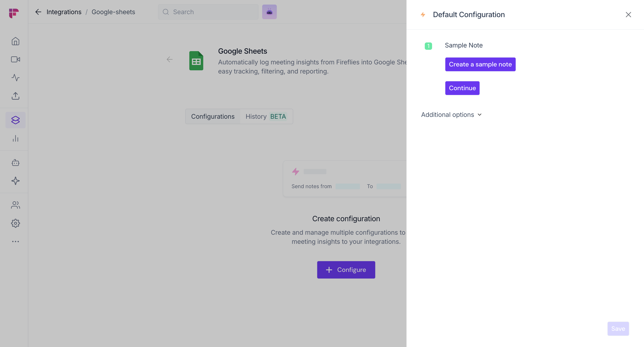Image resolution: width=644 pixels, height=347 pixels.
Task: Switch to the History BETA tab
Action: tap(266, 116)
